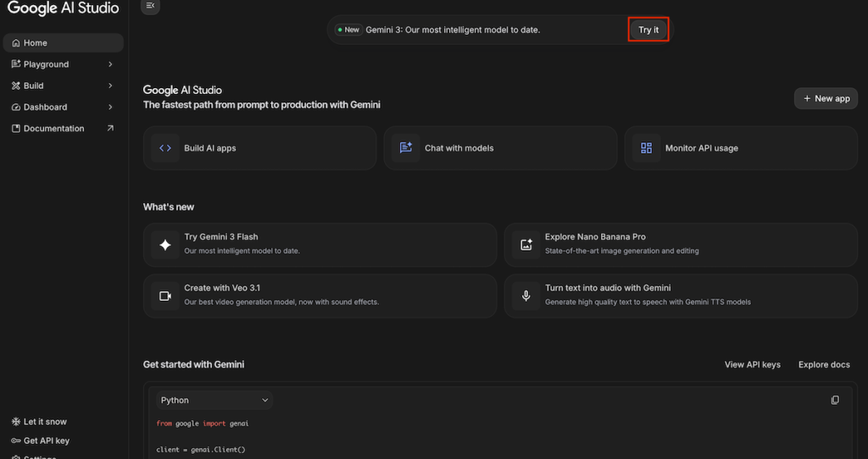Expand the Dashboard submenu chevron
The width and height of the screenshot is (868, 459).
[x=110, y=108]
